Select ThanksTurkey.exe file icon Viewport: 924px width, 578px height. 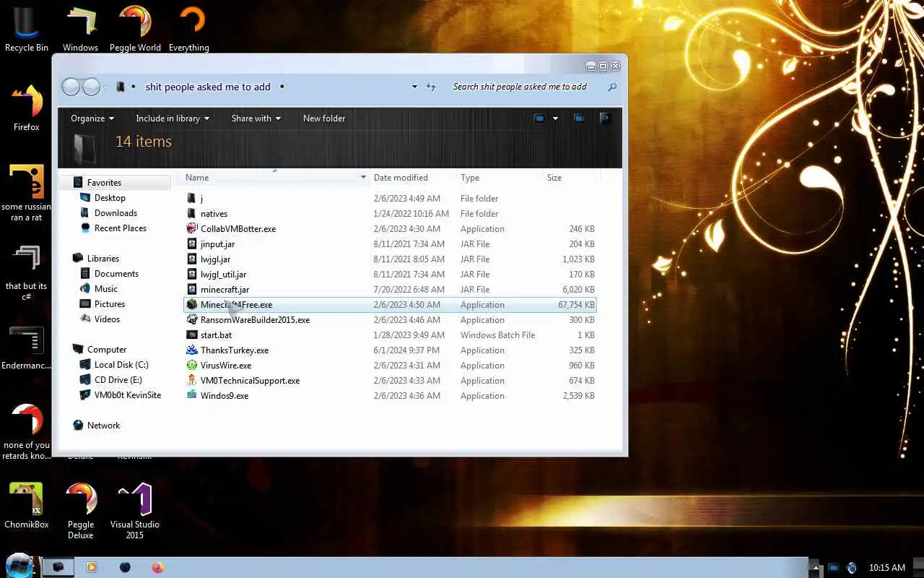pyautogui.click(x=191, y=350)
